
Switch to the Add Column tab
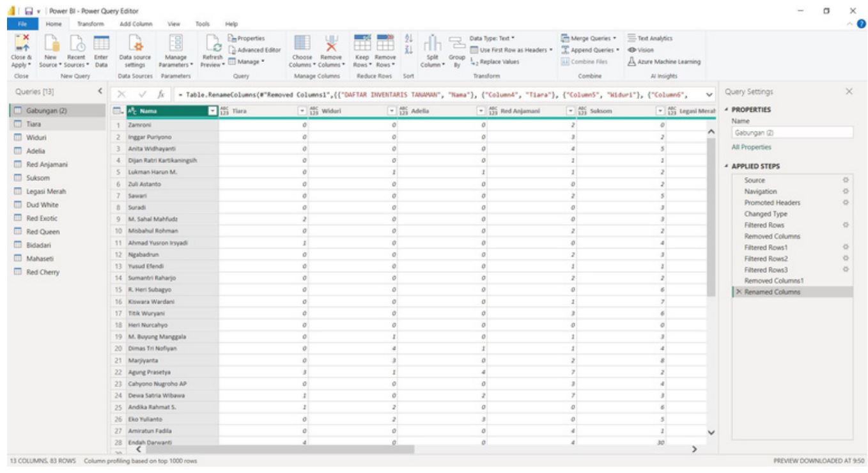click(136, 24)
